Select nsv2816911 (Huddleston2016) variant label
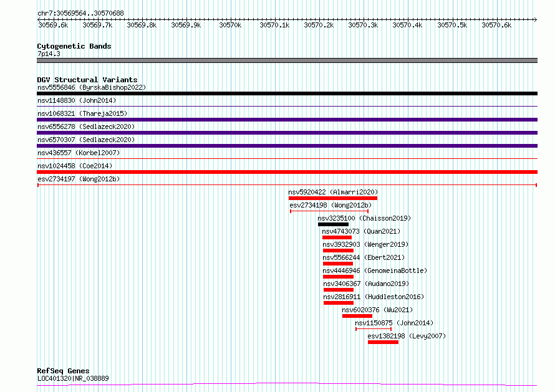The width and height of the screenshot is (555, 392). pyautogui.click(x=374, y=297)
